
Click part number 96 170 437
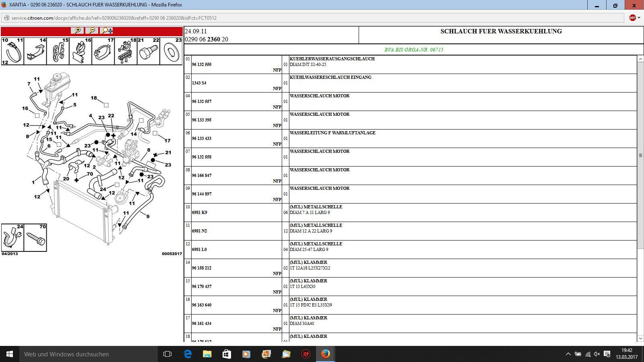[201, 286]
